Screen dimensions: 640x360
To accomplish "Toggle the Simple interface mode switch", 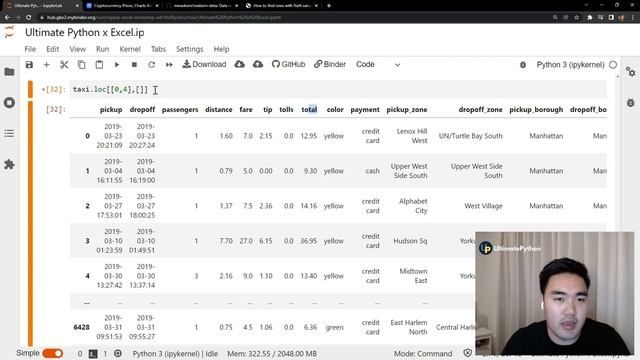I will [x=53, y=353].
